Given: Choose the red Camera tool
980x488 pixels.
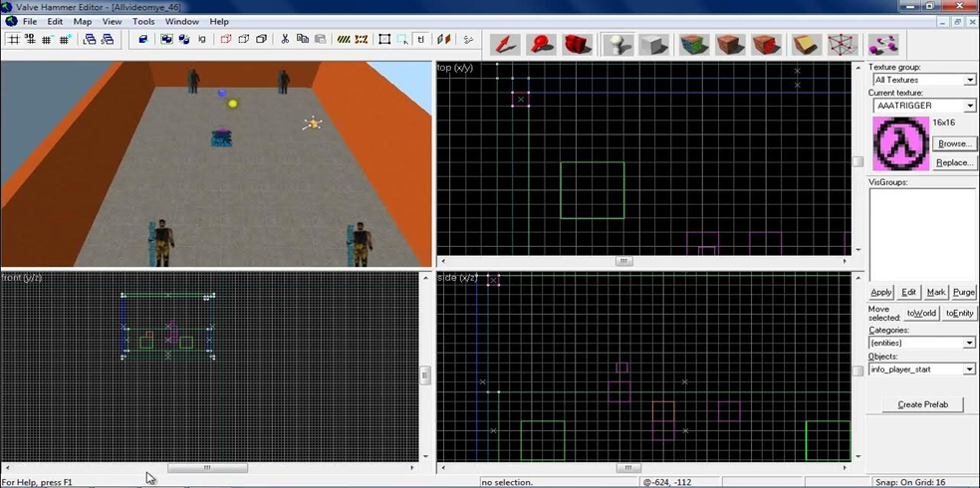Looking at the screenshot, I should point(577,44).
